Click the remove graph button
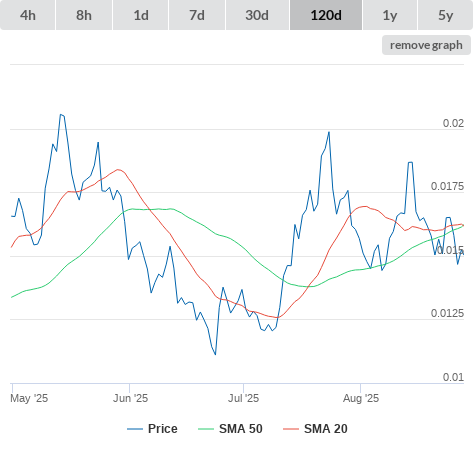 (x=426, y=45)
